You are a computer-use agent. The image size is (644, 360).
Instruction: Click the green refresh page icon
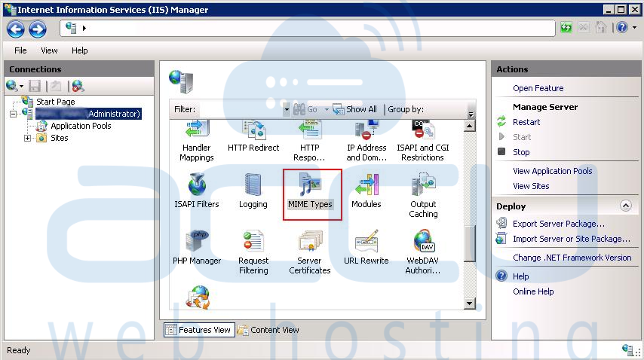(x=566, y=28)
